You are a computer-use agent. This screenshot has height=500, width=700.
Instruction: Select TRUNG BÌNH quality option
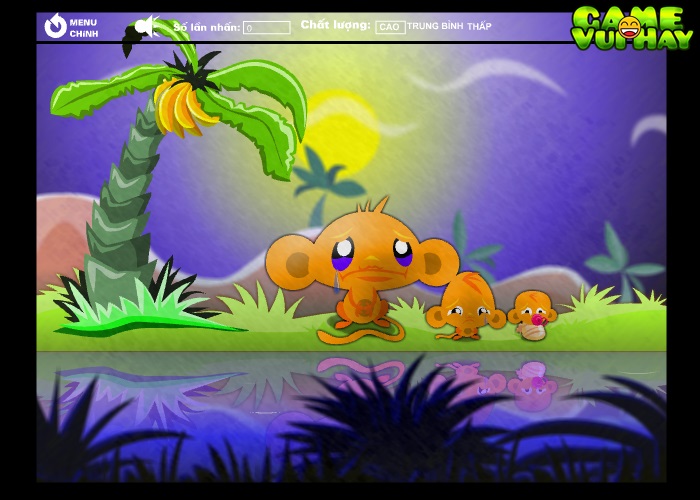click(x=435, y=26)
